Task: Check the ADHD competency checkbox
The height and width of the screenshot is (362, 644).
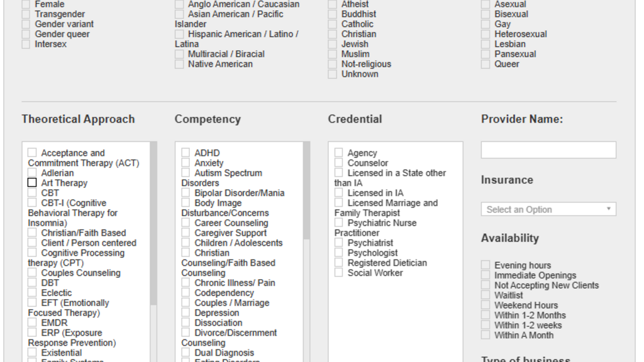Action: click(186, 152)
